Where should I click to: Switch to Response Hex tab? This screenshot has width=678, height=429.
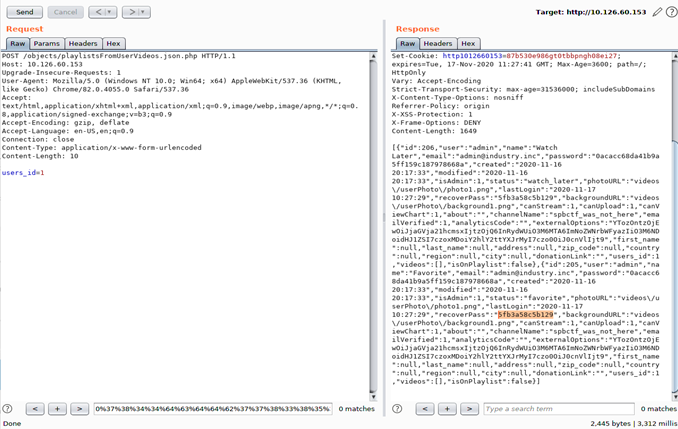click(468, 43)
